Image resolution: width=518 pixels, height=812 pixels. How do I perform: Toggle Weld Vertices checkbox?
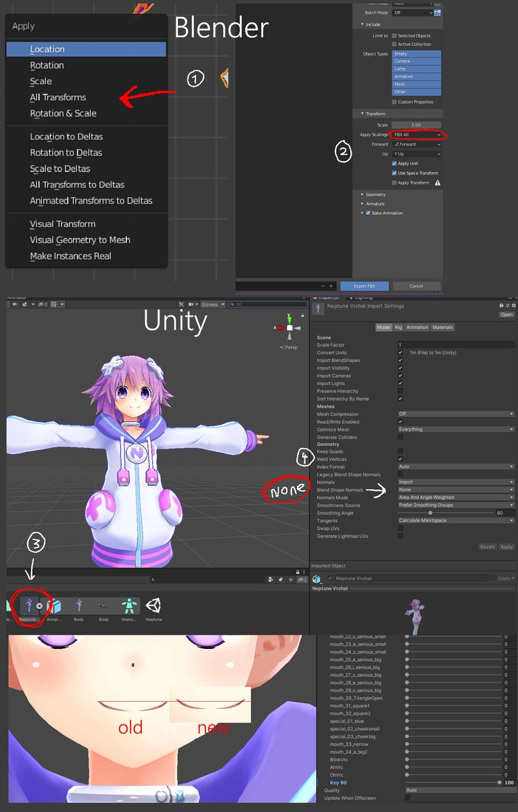[400, 459]
